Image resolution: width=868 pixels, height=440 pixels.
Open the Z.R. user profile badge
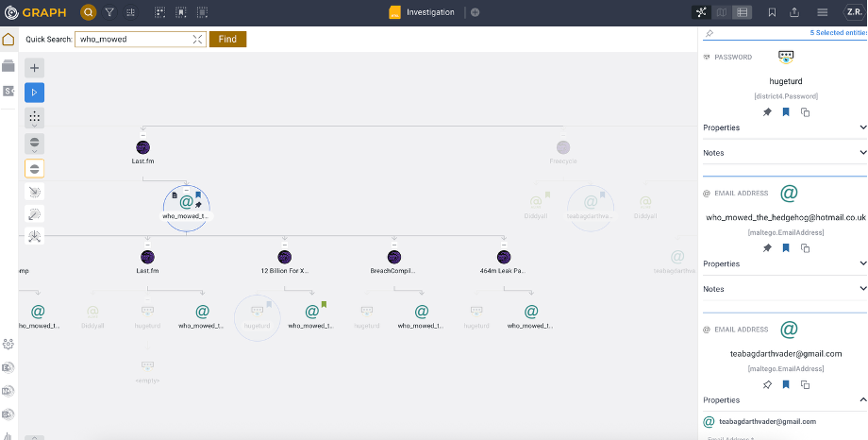[x=854, y=12]
